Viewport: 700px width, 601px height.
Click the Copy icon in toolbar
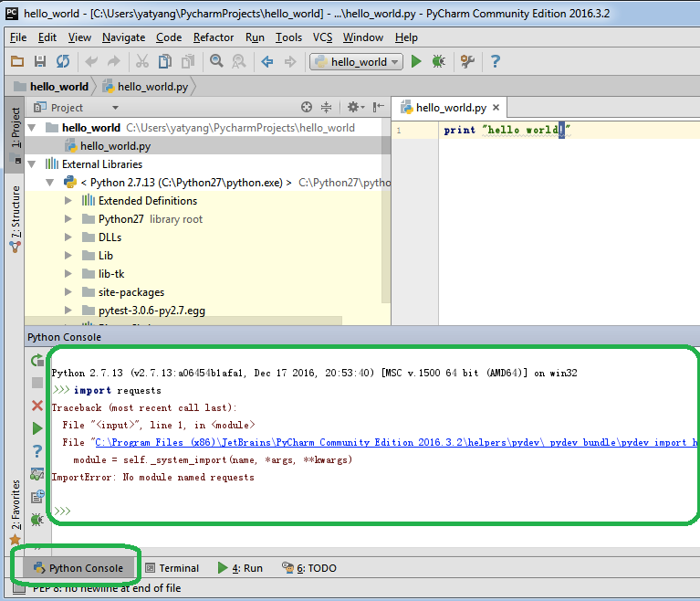click(x=165, y=61)
